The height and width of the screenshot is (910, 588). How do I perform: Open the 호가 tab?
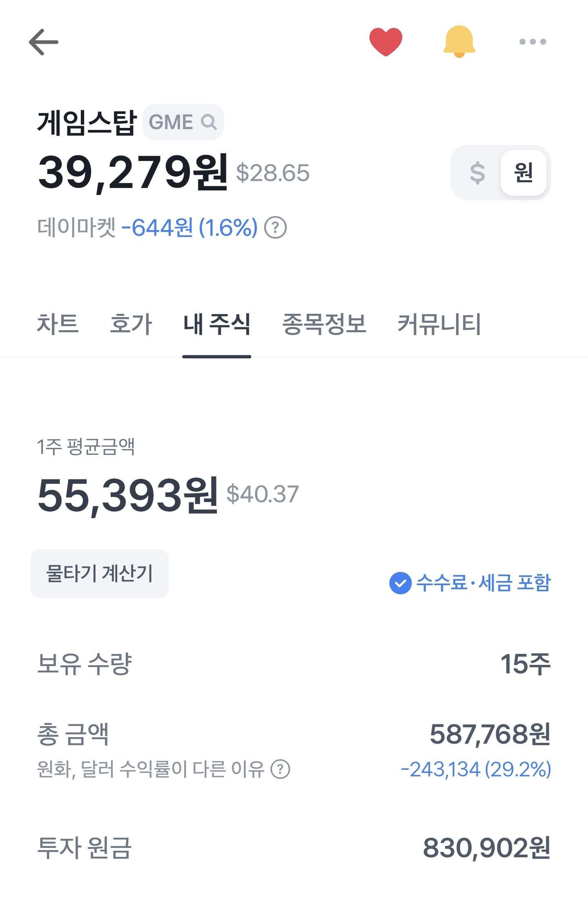(x=131, y=324)
